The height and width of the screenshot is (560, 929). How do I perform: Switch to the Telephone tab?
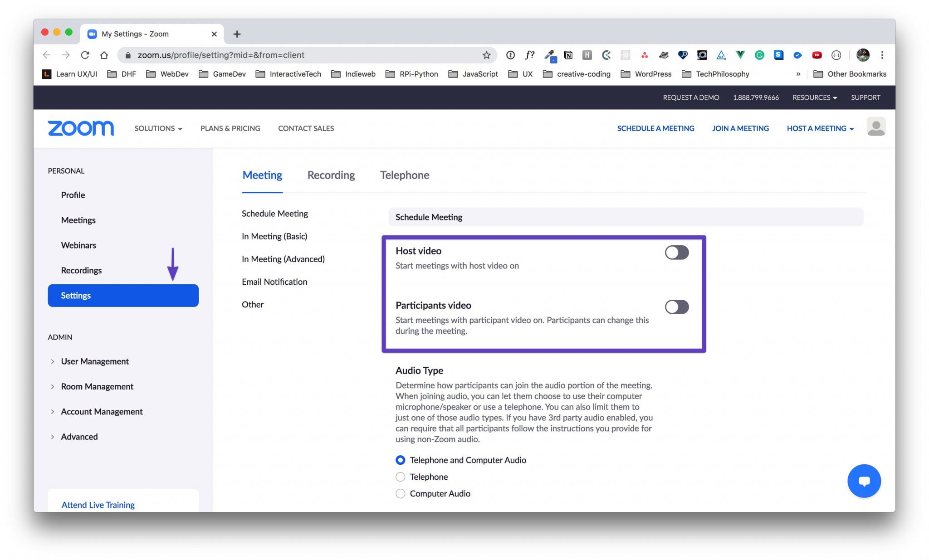(x=404, y=175)
